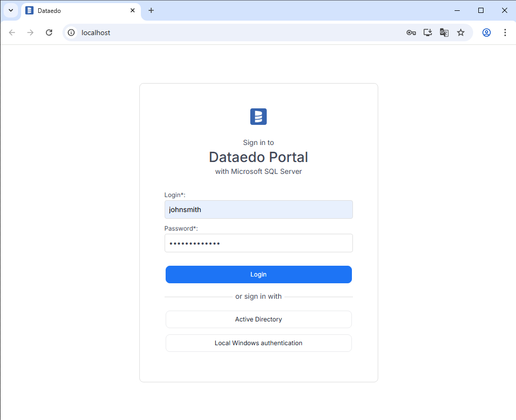Click the johnsmith login field
Screen dimensions: 516x420
(x=258, y=209)
